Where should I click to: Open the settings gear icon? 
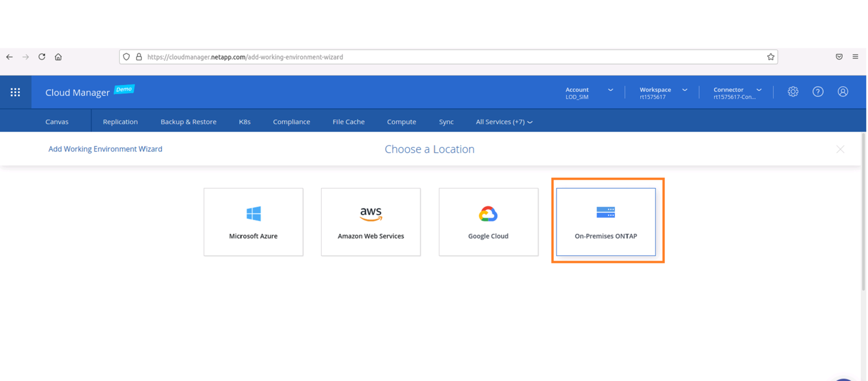click(793, 91)
